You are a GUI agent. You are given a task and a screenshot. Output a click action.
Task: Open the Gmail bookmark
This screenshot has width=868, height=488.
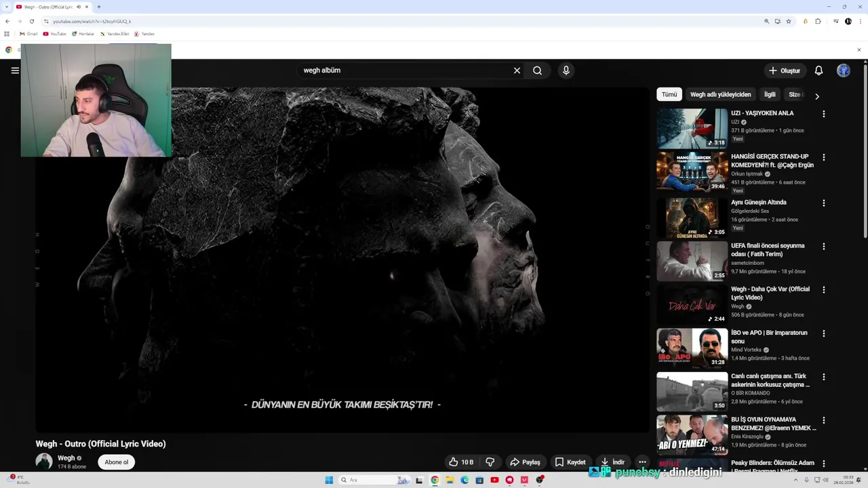(28, 34)
